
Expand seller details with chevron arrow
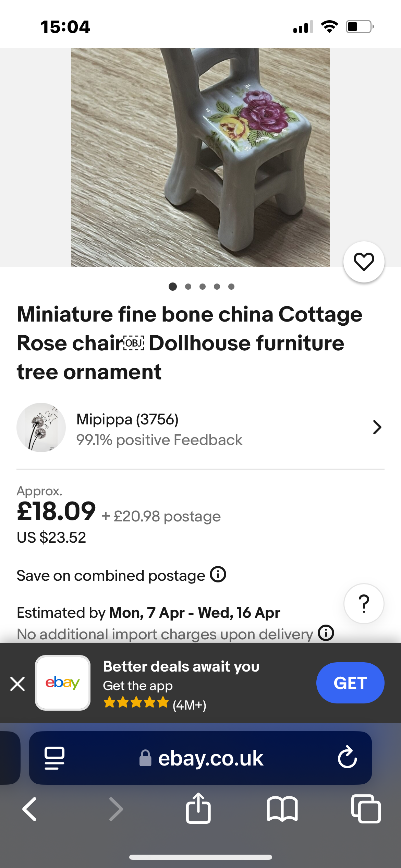click(x=377, y=427)
